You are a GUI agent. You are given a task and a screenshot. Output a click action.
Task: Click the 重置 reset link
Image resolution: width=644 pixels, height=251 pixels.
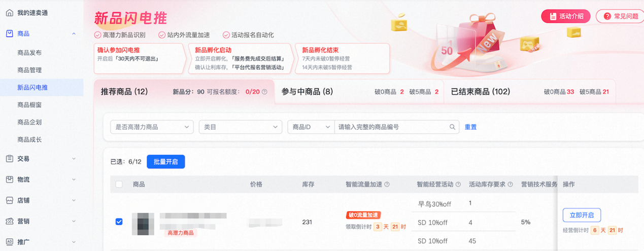tap(470, 127)
